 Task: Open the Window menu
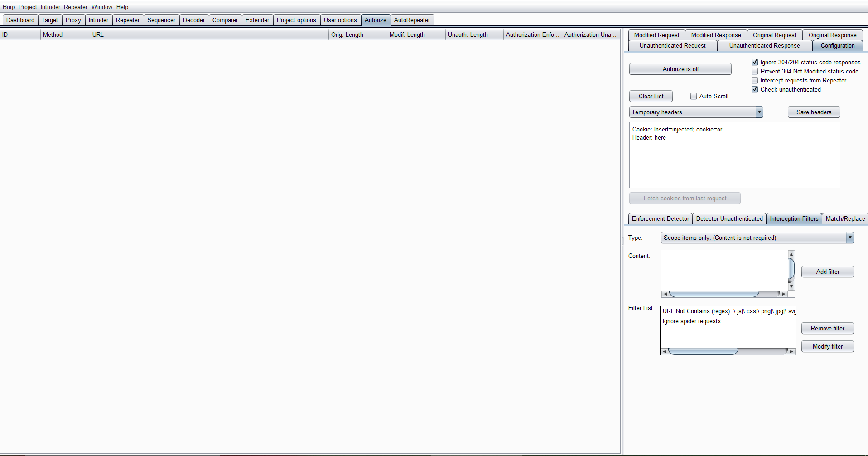(x=102, y=7)
